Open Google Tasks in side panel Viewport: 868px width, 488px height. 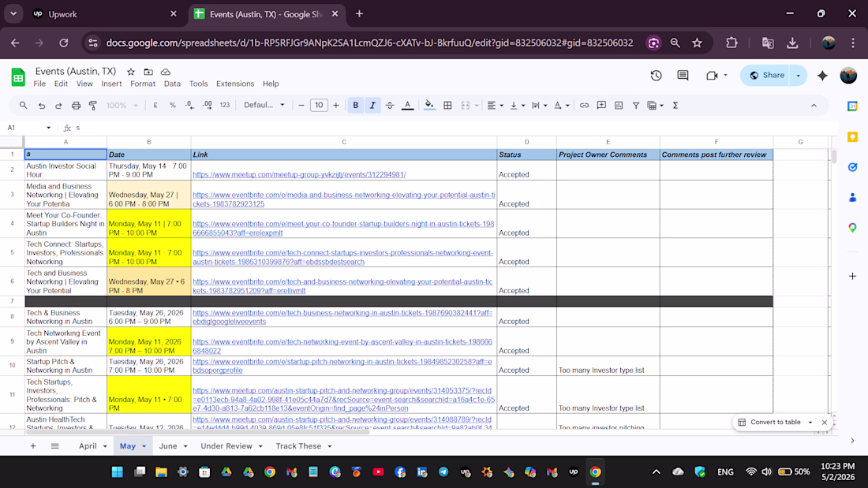click(852, 167)
